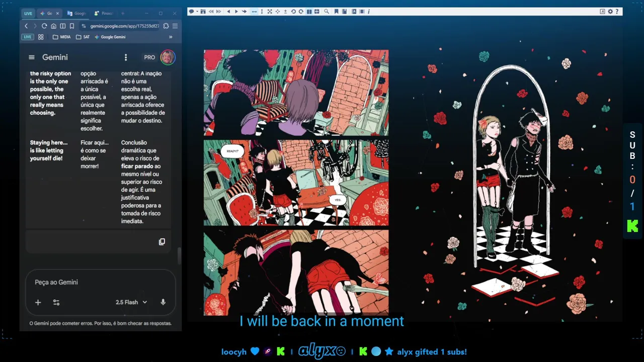Rotate the page counter-clockwise
Image resolution: width=644 pixels, height=362 pixels.
293,12
